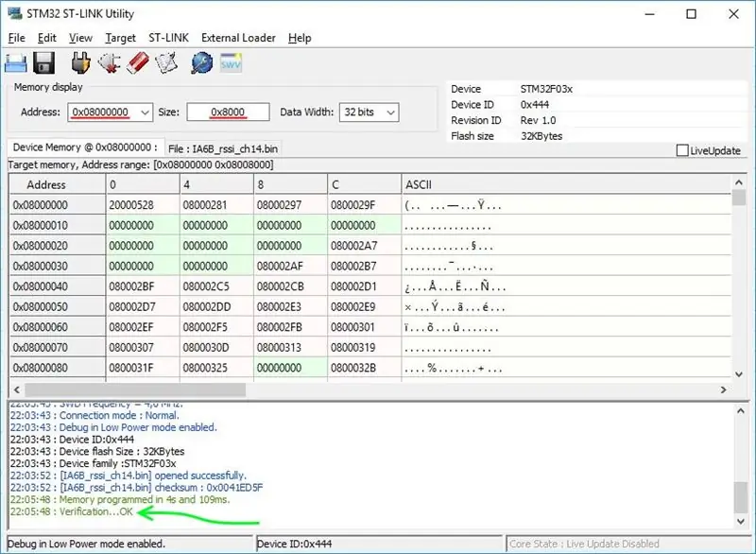Click the memory grid scroll left arrow

[17, 390]
